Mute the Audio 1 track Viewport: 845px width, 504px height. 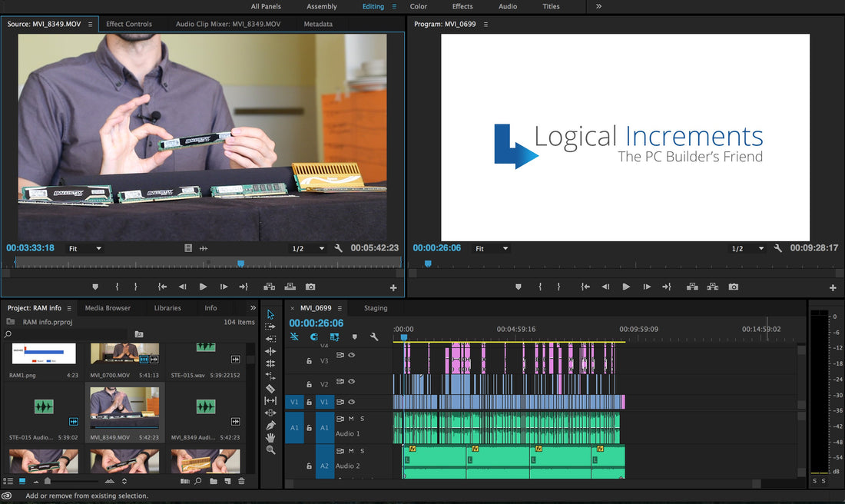351,419
